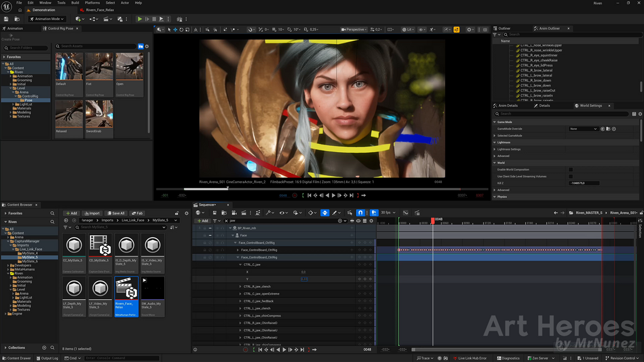Click the Y value field of CTRL_C_jaw

[x=304, y=279]
